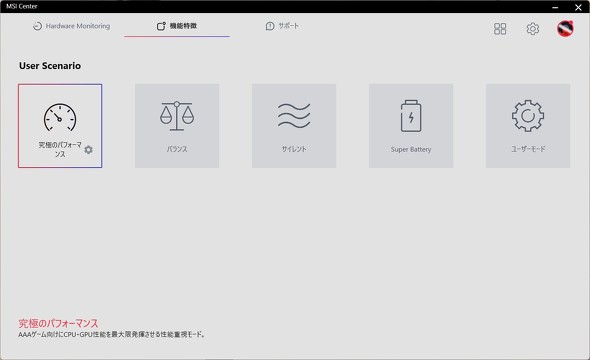Switch to the 機能特徴 tab
The width and height of the screenshot is (590, 360).
coord(177,26)
